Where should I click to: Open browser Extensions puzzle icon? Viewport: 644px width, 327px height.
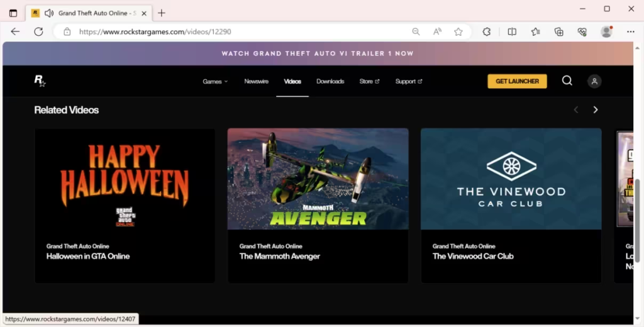pyautogui.click(x=487, y=31)
